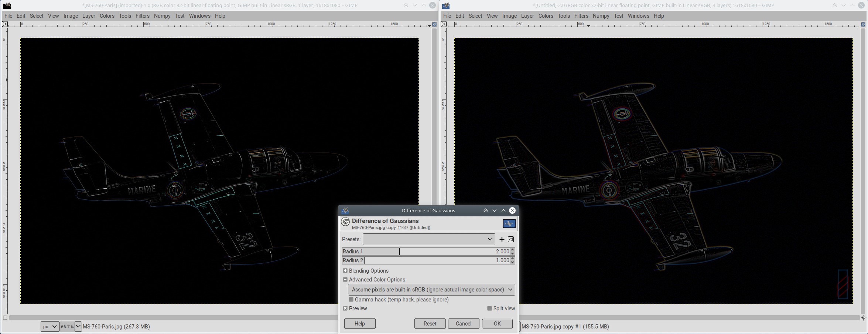The width and height of the screenshot is (868, 334).
Task: Enable Split view checkbox
Action: click(489, 308)
